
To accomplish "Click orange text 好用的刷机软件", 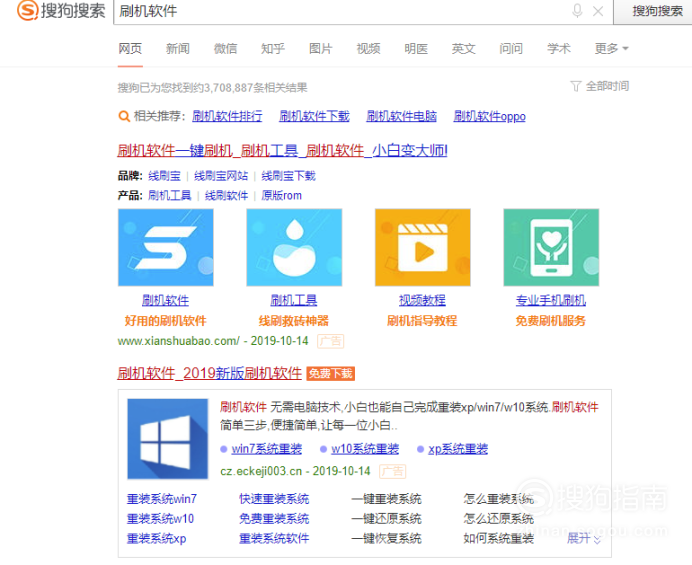I will point(165,321).
